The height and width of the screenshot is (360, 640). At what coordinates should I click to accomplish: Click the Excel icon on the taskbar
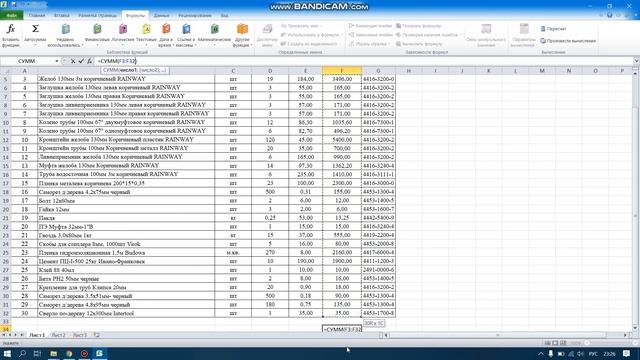pos(99,353)
